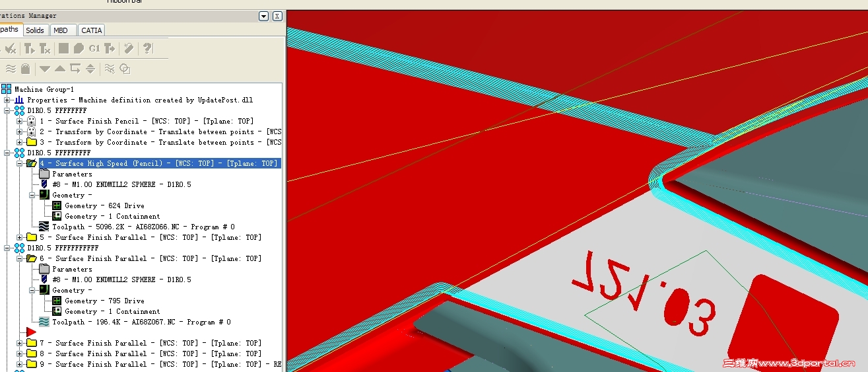Toggle selection folder of operation 9
This screenshot has width=868, height=372.
tap(32, 364)
